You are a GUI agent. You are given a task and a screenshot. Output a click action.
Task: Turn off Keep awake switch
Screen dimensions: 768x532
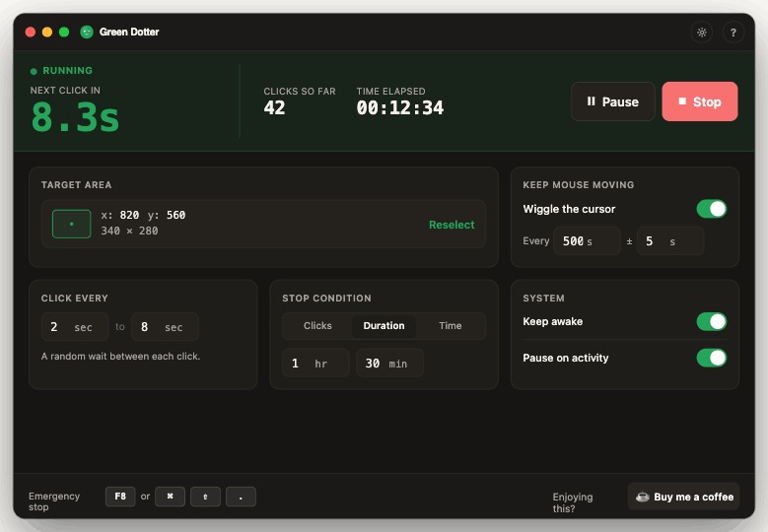(711, 321)
